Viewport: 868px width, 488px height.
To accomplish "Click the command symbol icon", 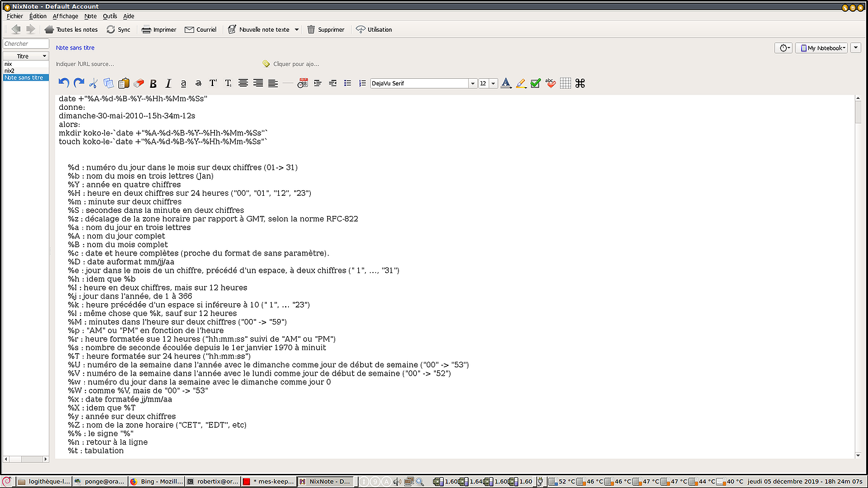I will [580, 83].
